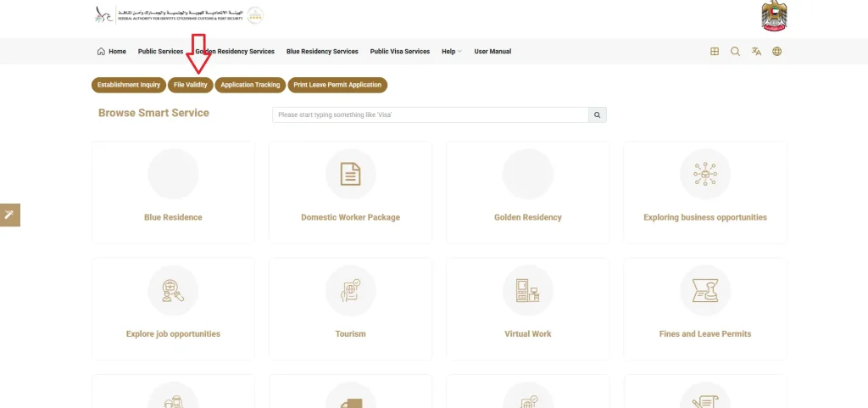
Task: Click the search button beside service search box
Action: [x=598, y=115]
